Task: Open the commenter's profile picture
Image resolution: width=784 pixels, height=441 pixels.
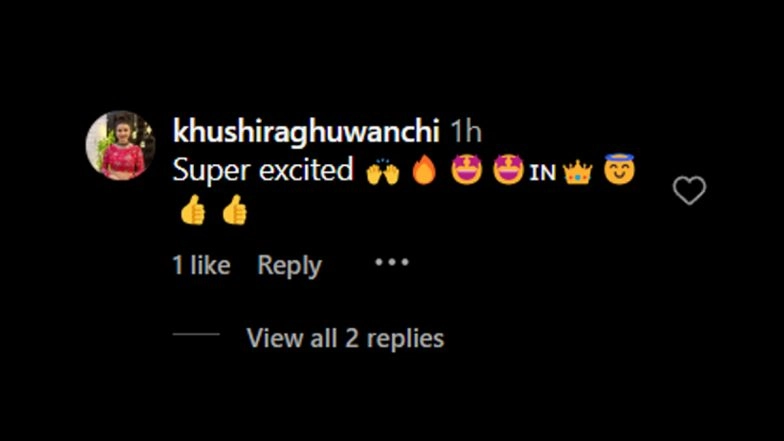Action: [120, 146]
